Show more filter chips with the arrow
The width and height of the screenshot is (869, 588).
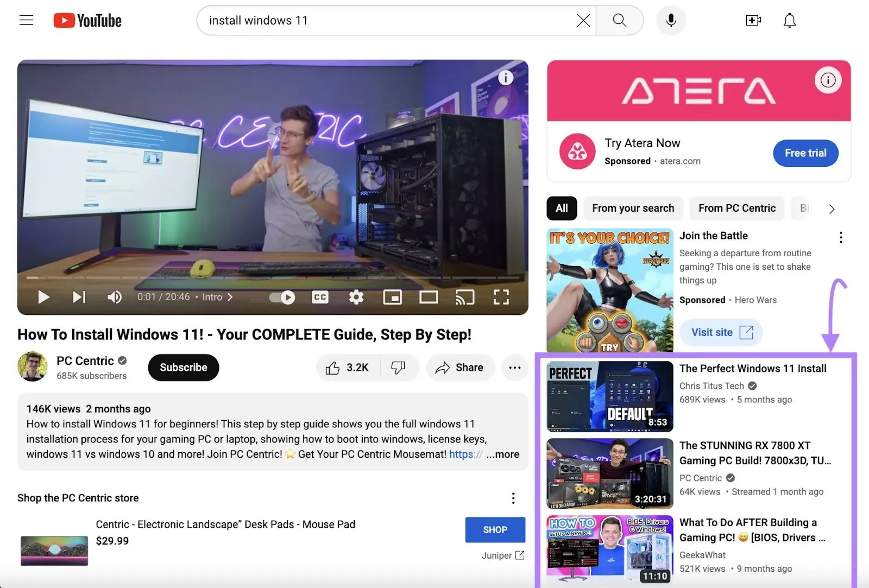point(832,209)
